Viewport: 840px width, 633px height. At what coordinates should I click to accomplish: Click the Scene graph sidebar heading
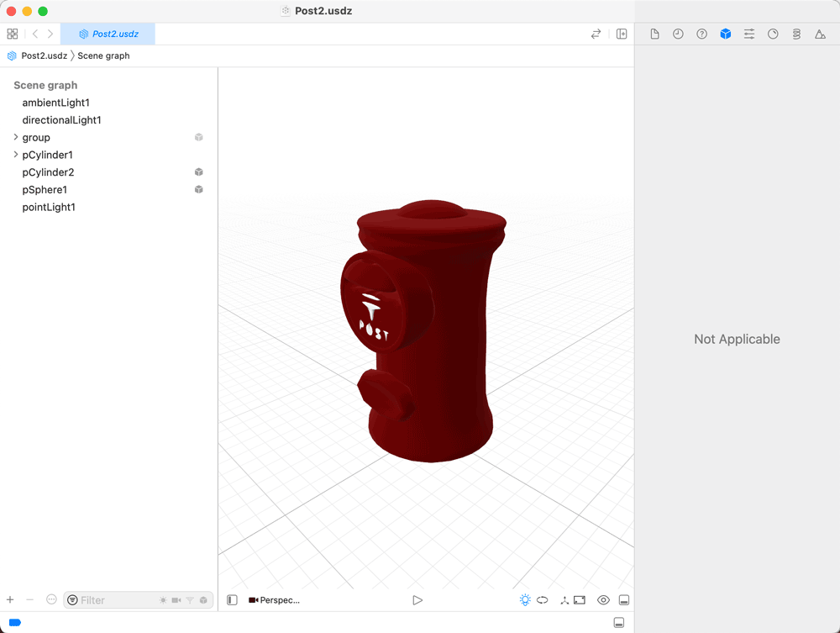(x=45, y=85)
